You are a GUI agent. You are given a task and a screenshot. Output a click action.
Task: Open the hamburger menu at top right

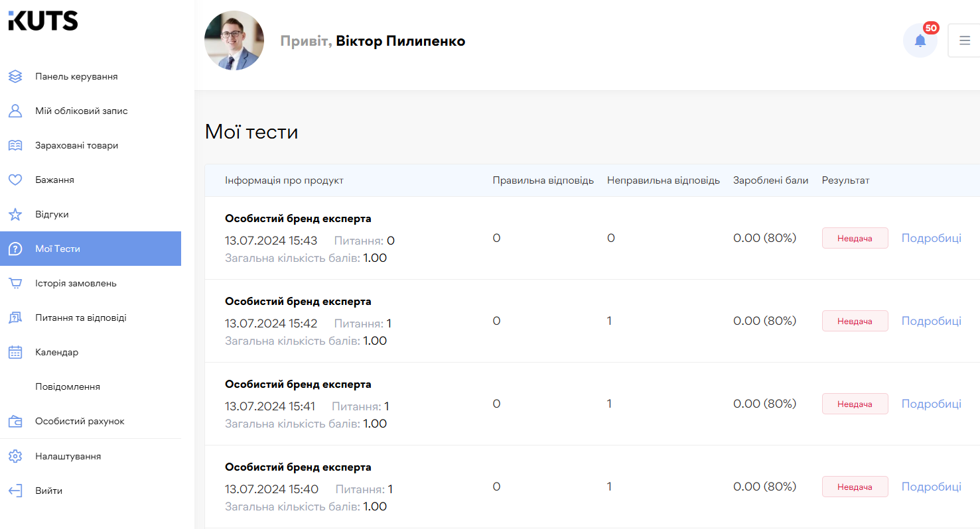point(965,40)
